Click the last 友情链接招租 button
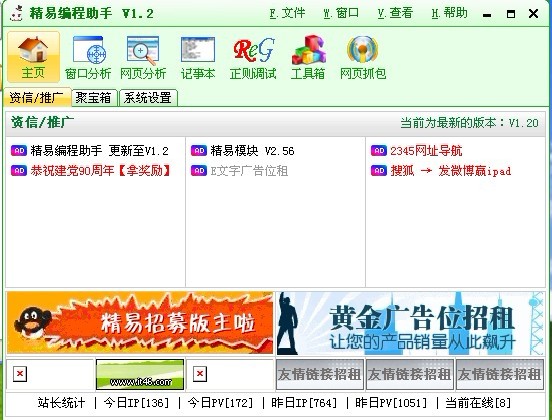Screen dimensions: 552x420 [x=500, y=374]
